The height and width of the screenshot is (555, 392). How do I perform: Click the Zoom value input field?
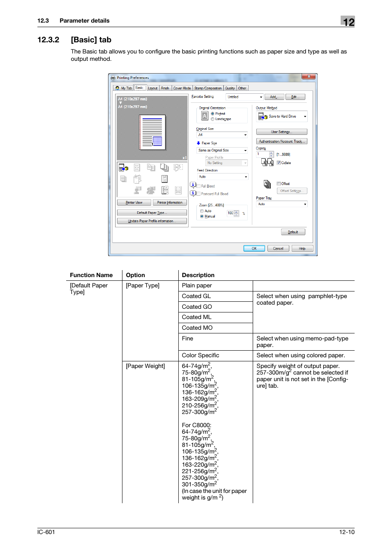[230, 213]
